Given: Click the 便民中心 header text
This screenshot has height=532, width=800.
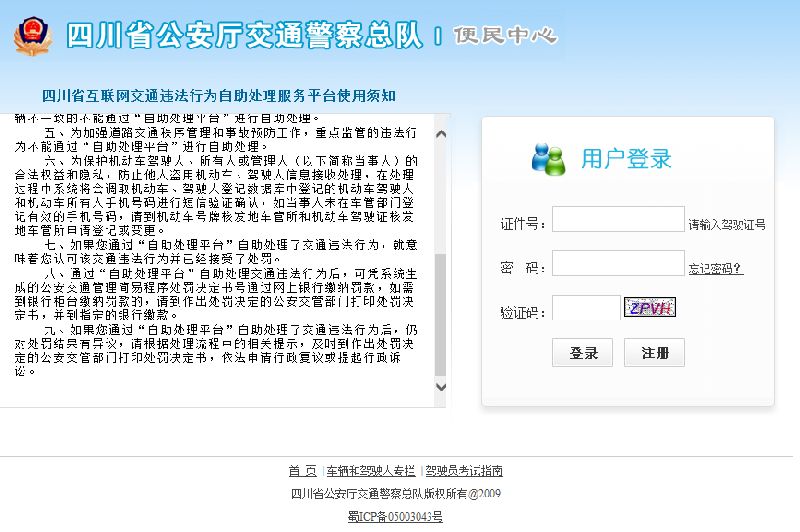Looking at the screenshot, I should pyautogui.click(x=504, y=36).
